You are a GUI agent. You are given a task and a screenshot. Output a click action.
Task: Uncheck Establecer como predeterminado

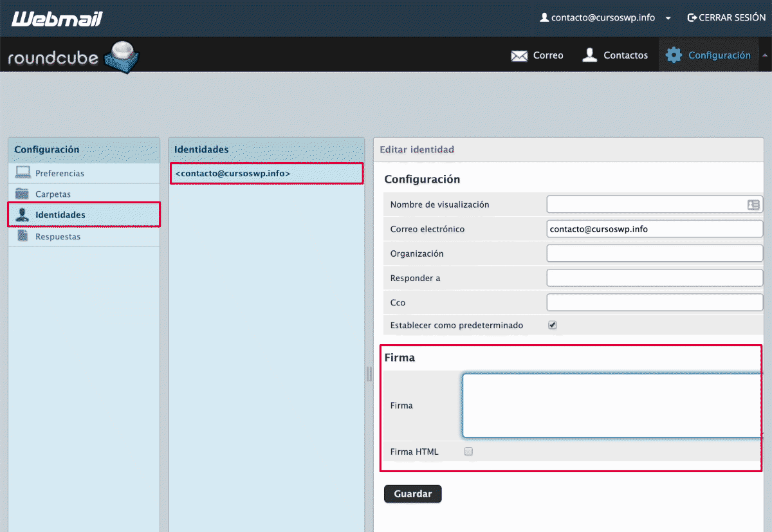[x=552, y=325]
